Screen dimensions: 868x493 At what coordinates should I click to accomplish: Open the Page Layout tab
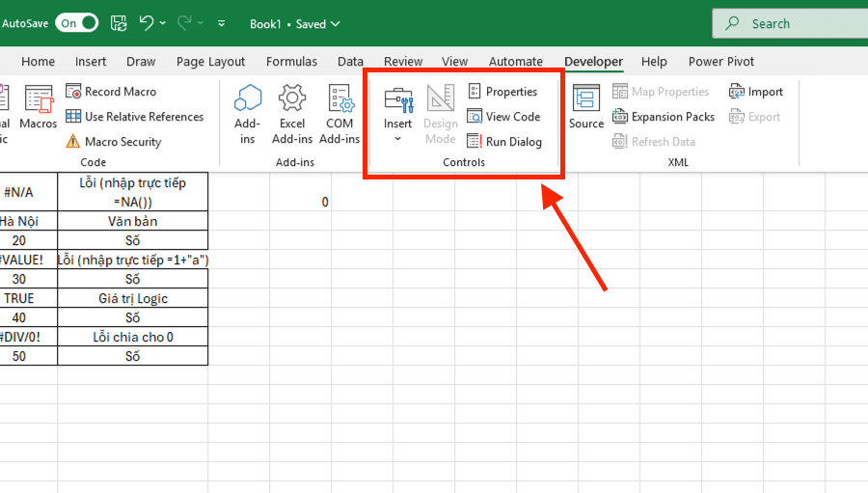(210, 62)
